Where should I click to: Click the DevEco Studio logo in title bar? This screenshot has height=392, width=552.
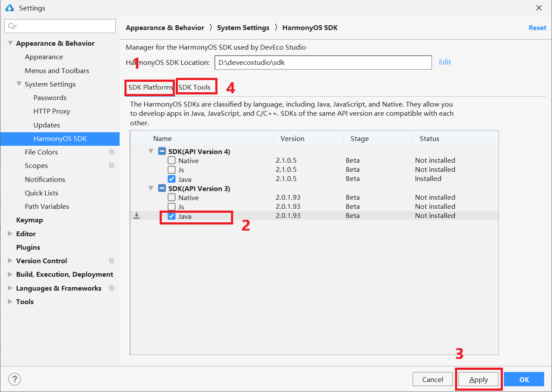10,8
